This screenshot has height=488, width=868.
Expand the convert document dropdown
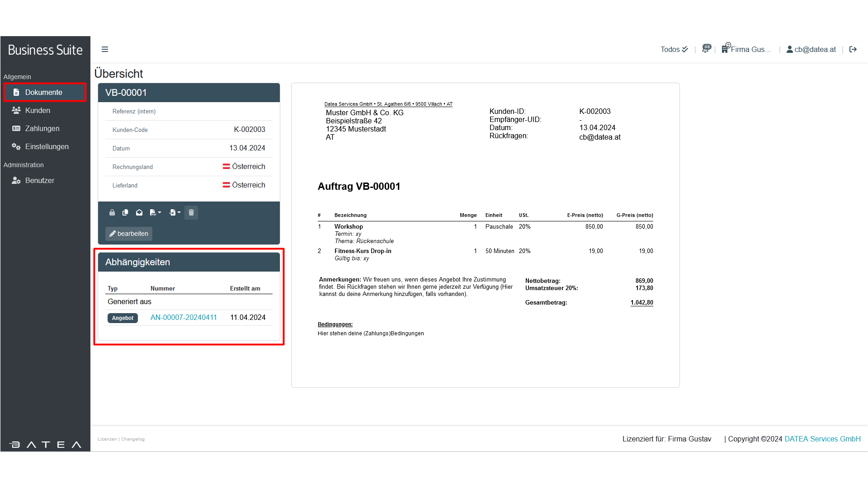[x=175, y=212]
